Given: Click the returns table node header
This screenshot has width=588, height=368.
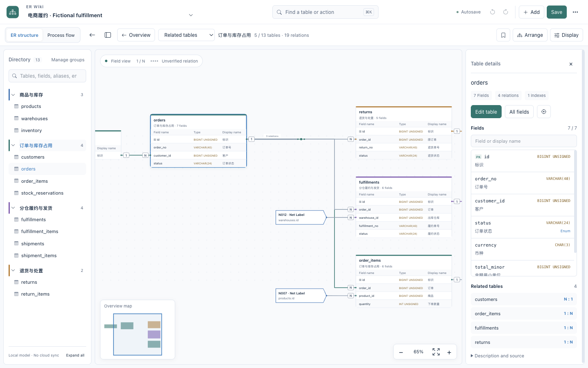Looking at the screenshot, I should pos(404,114).
